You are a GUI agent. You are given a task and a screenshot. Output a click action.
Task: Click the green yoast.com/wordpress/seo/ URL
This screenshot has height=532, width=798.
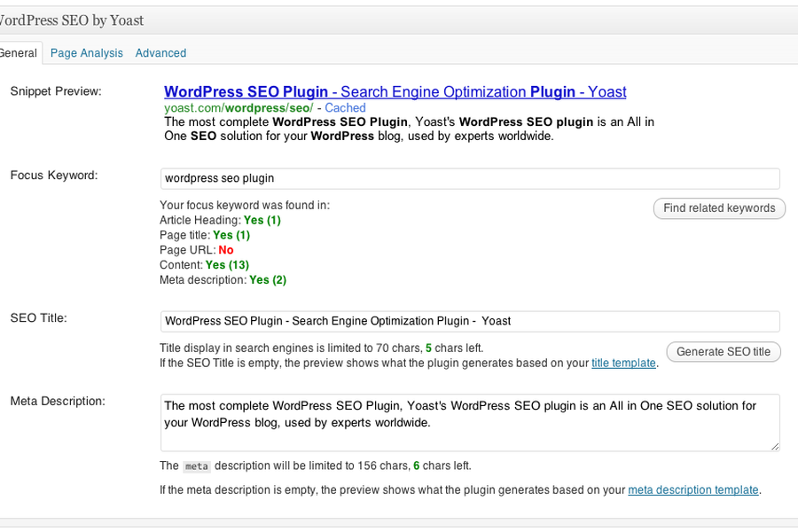click(239, 107)
